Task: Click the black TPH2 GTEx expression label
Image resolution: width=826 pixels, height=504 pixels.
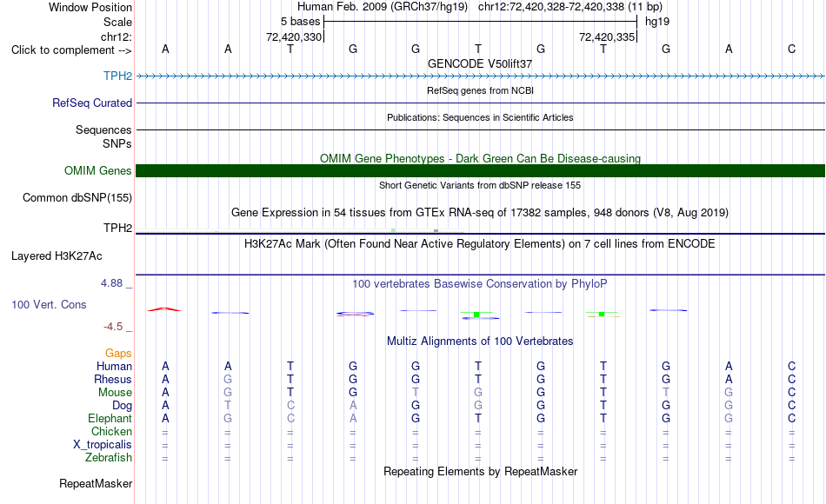Action: [x=117, y=228]
